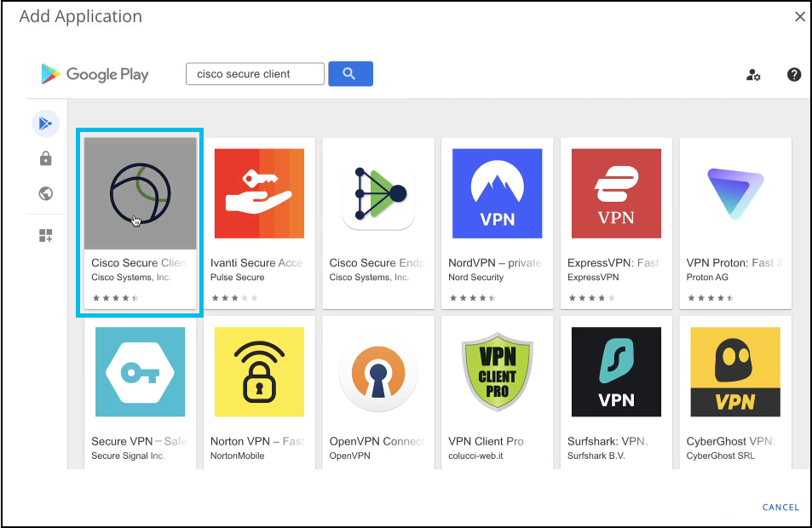Click the colucci-web.it developer name
This screenshot has width=812, height=528.
click(476, 456)
